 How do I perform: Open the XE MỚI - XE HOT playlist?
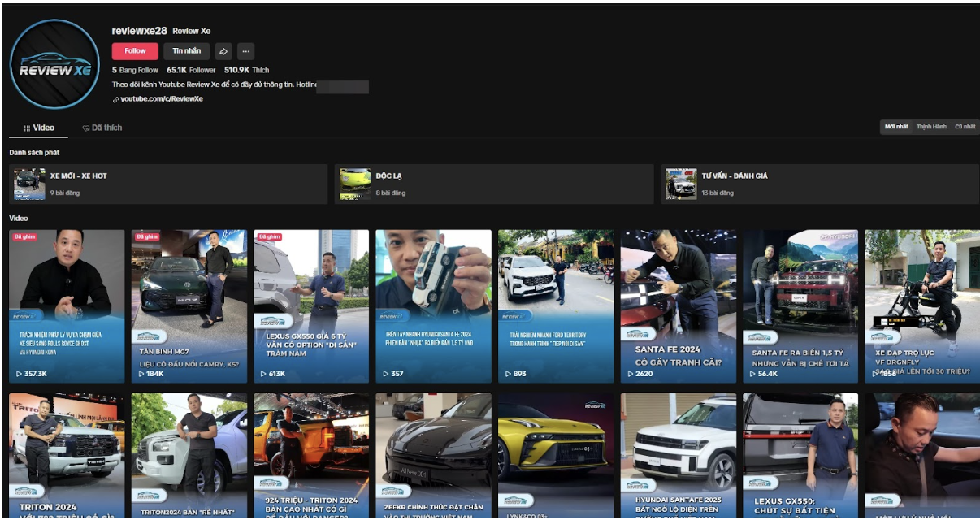point(168,184)
